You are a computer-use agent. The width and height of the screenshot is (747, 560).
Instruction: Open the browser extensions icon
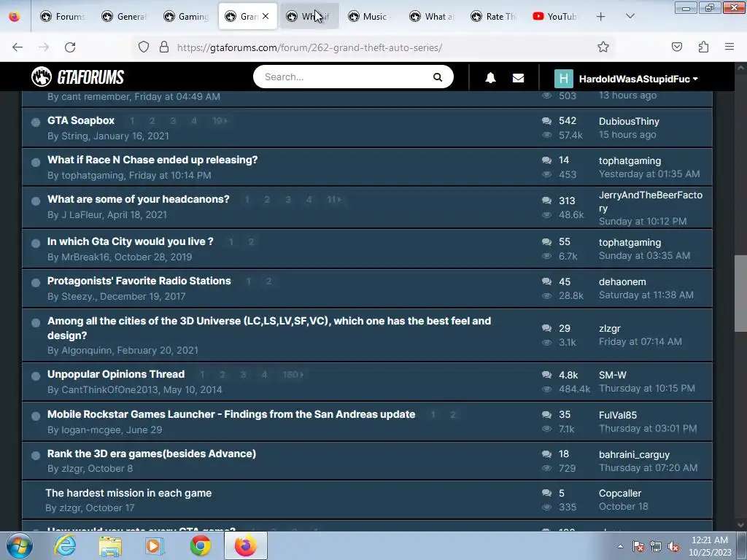(703, 47)
